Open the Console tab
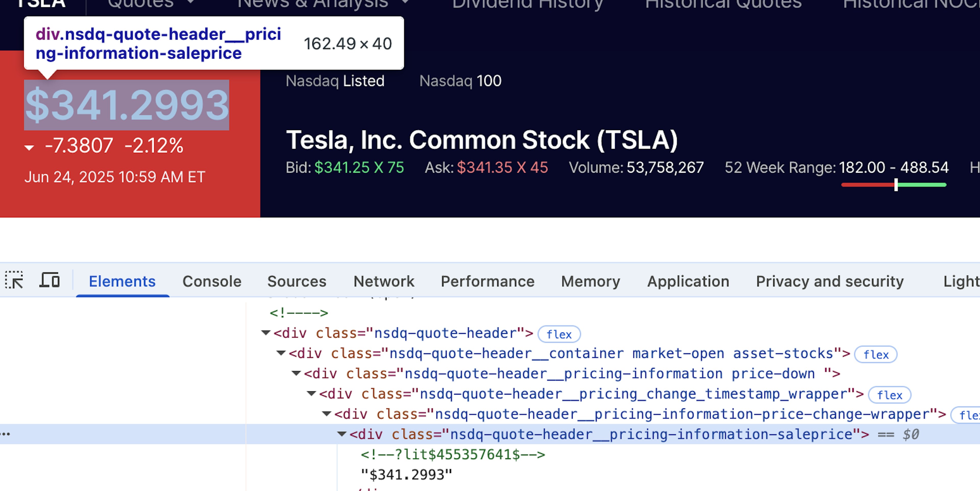 [212, 281]
